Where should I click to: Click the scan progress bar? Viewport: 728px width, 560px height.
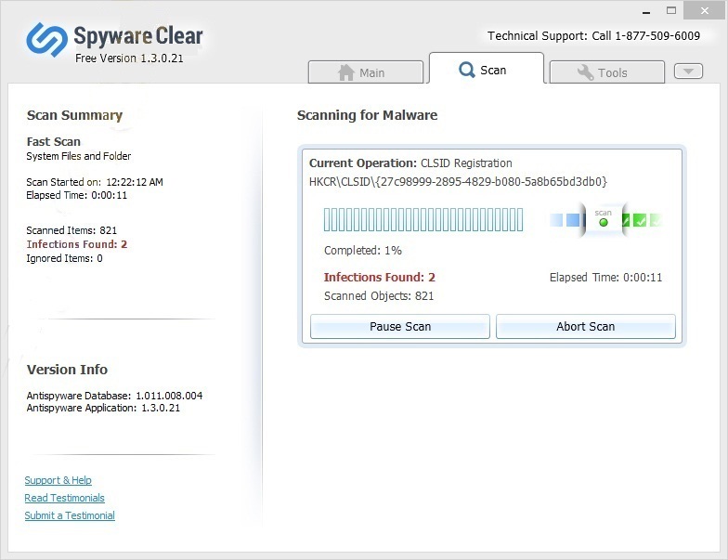[423, 219]
